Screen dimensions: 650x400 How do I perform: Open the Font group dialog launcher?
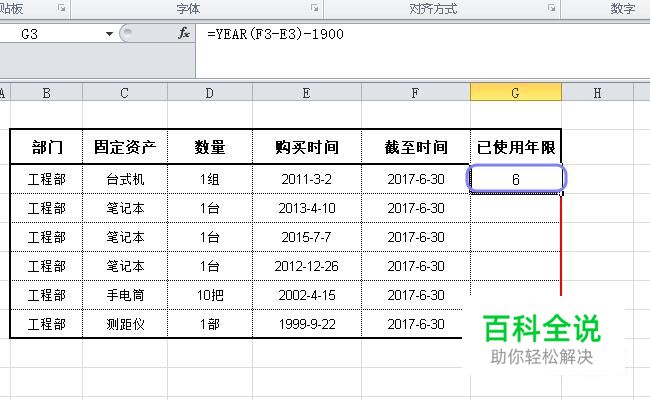(315, 7)
